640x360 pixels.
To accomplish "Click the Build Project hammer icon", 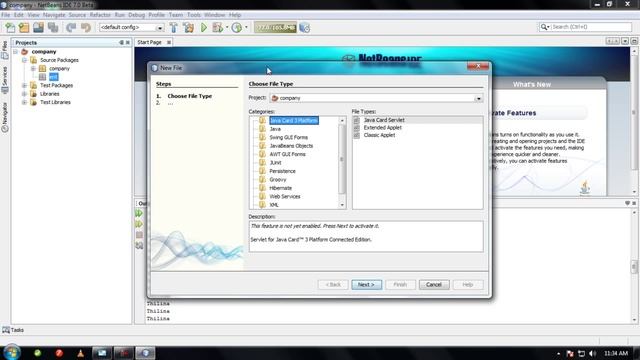I will pyautogui.click(x=174, y=27).
